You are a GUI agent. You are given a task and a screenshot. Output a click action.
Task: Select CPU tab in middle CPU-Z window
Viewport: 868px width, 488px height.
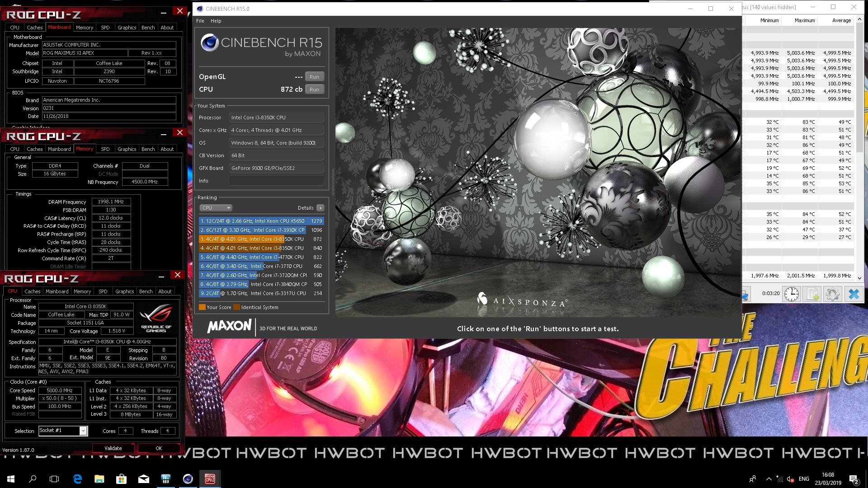coord(15,149)
